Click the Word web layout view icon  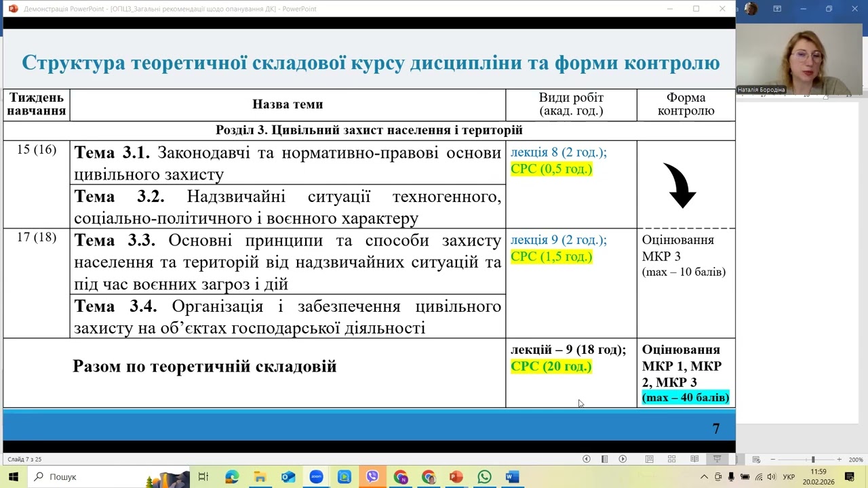coord(756,460)
